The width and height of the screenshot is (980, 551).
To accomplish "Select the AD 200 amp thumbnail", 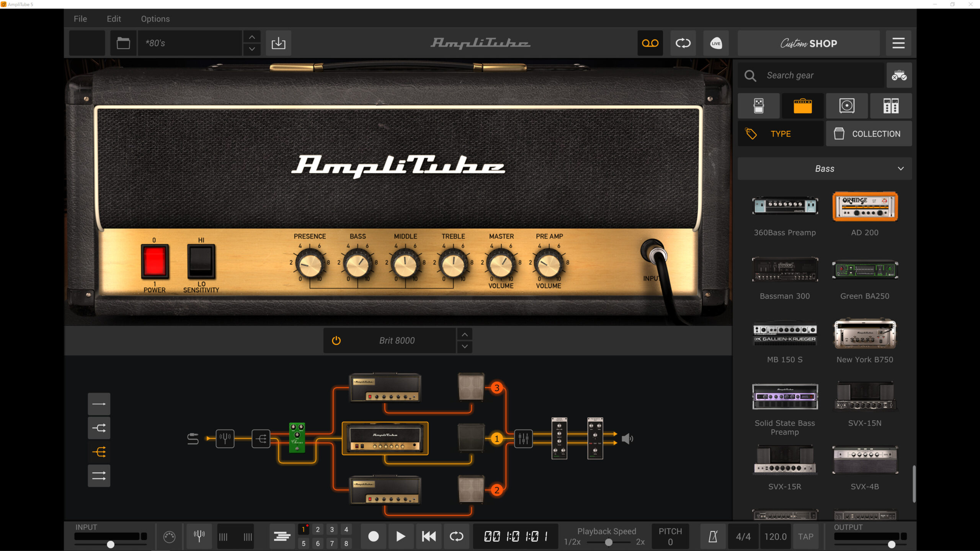I will (x=865, y=207).
